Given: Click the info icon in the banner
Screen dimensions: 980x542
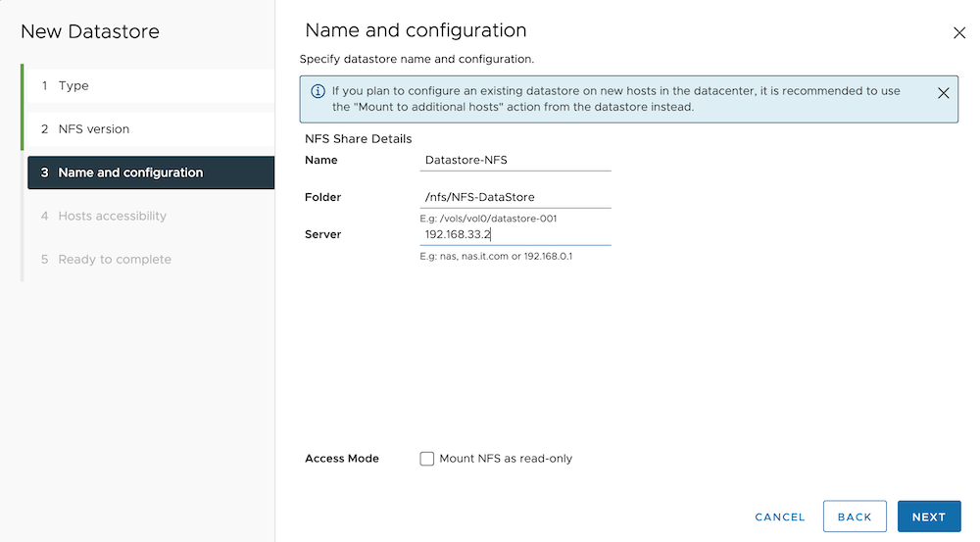Looking at the screenshot, I should pos(318,91).
